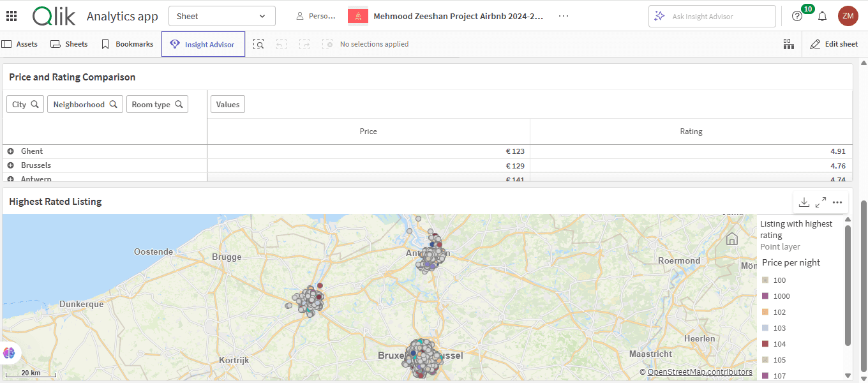868x383 pixels.
Task: Click the legend swatch for 1000
Action: (x=765, y=296)
